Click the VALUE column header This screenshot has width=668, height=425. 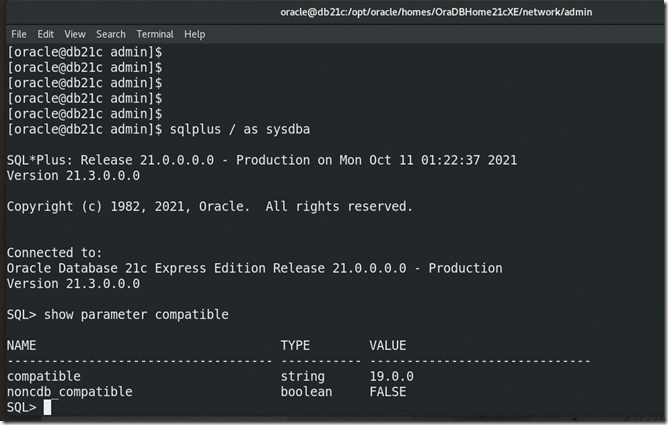(x=390, y=345)
